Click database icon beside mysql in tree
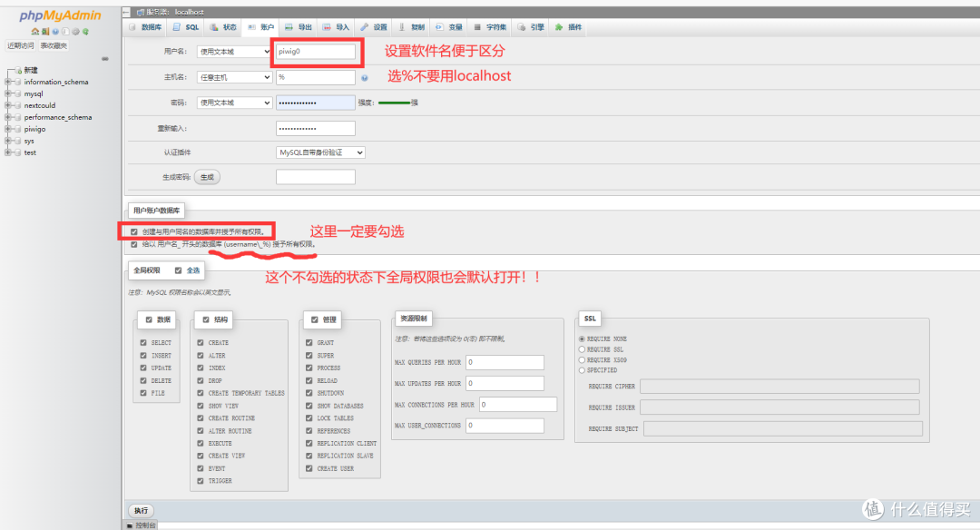 [17, 93]
